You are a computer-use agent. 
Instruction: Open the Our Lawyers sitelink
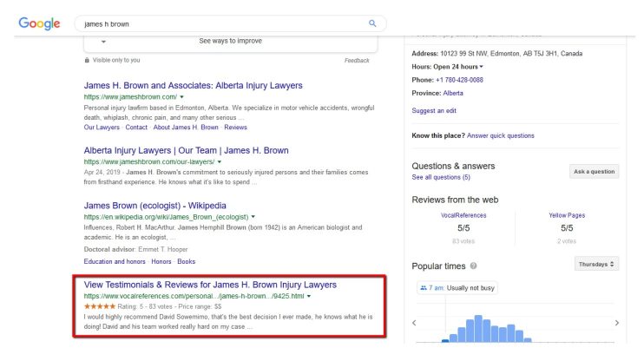point(102,128)
